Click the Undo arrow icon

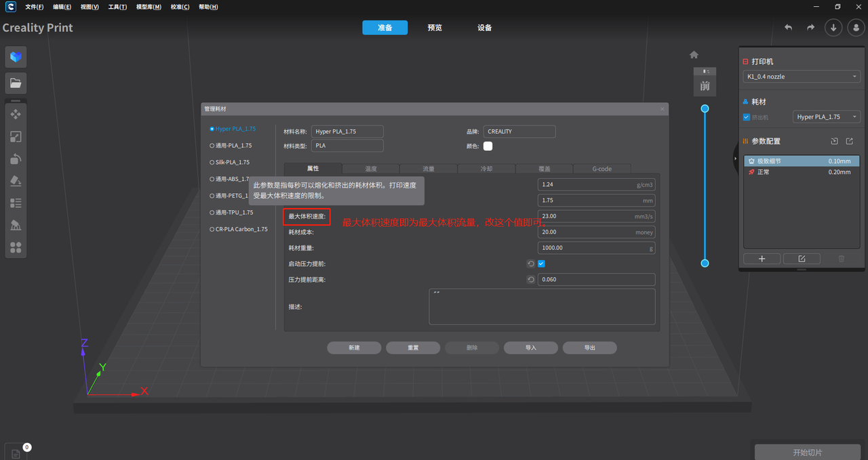point(788,28)
